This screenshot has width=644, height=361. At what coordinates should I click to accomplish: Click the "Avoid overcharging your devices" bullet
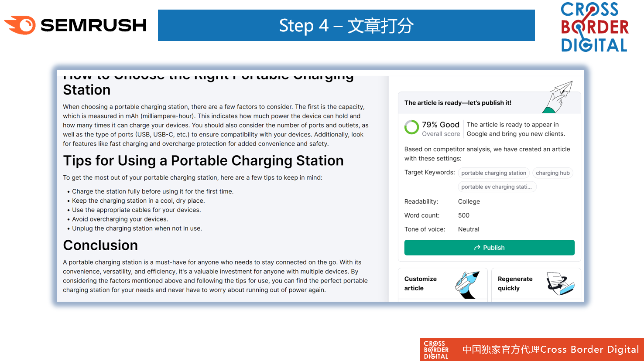click(x=120, y=219)
